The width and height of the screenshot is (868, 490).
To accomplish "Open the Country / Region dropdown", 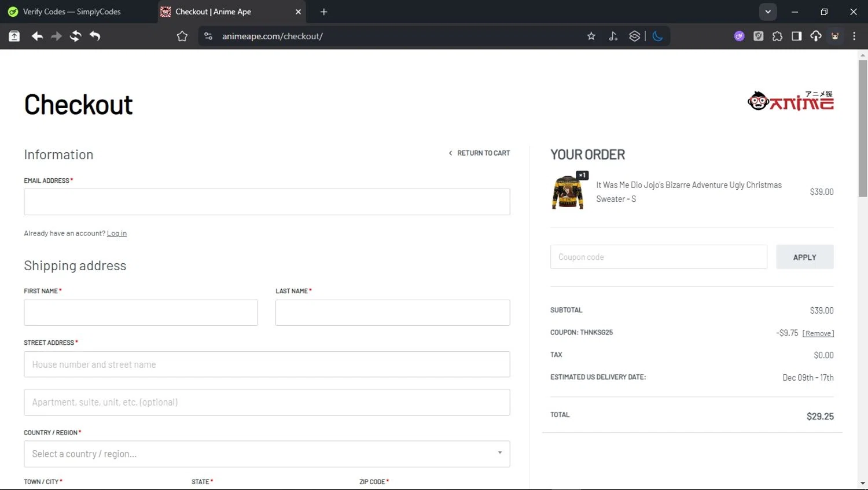I will tap(267, 454).
